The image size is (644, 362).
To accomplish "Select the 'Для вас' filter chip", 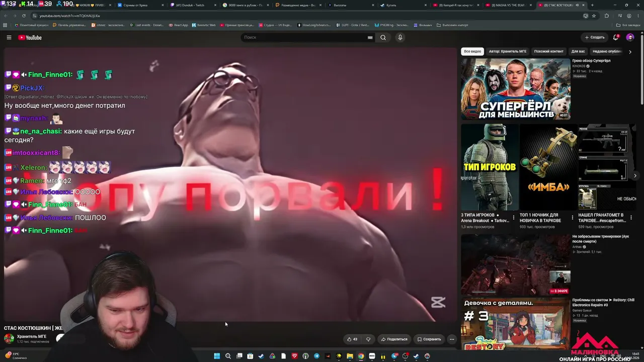I will pos(578,51).
